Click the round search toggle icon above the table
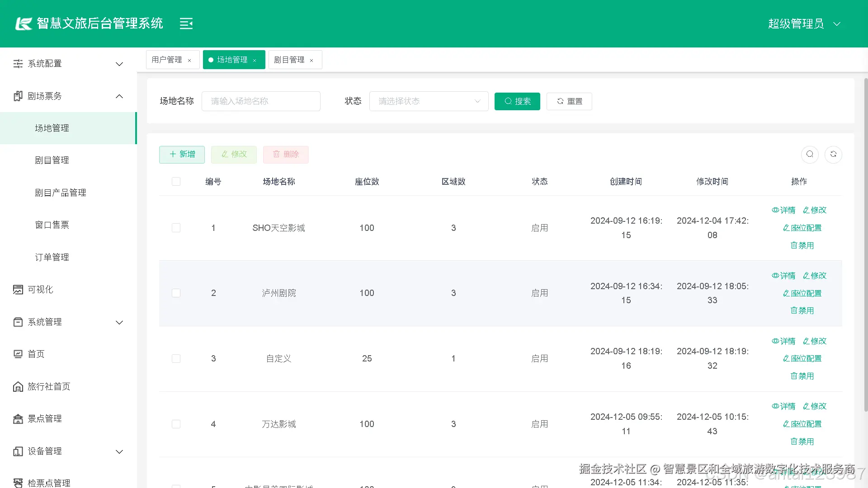 [x=810, y=155]
